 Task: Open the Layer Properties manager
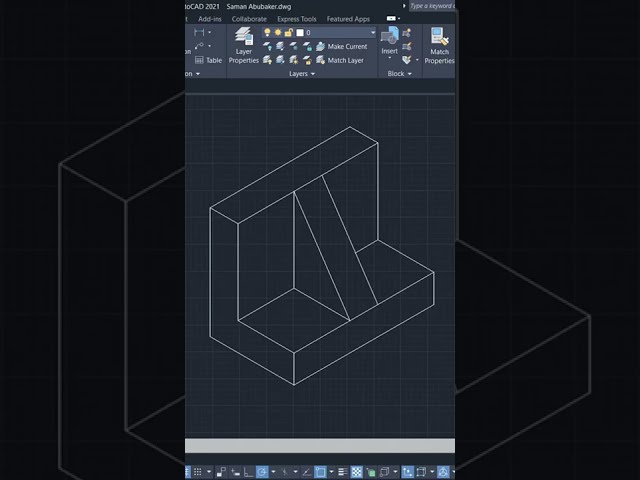tap(244, 45)
